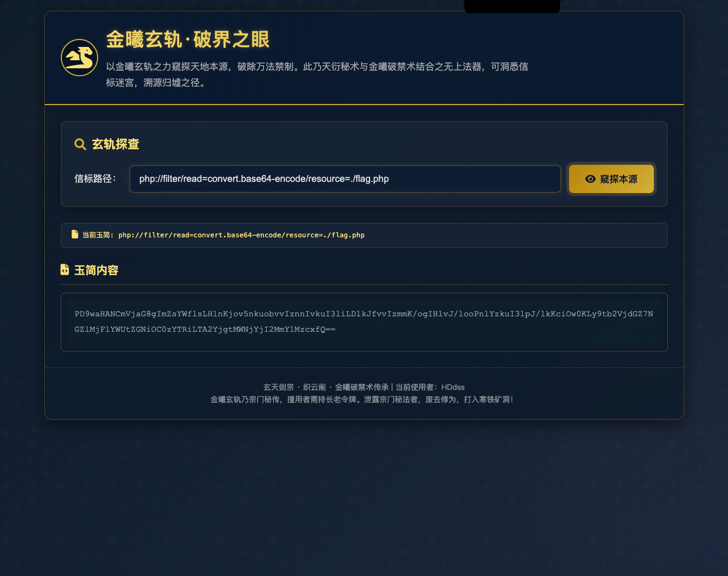This screenshot has height=576, width=728.
Task: Click the 当前玉简 label text
Action: pos(97,235)
